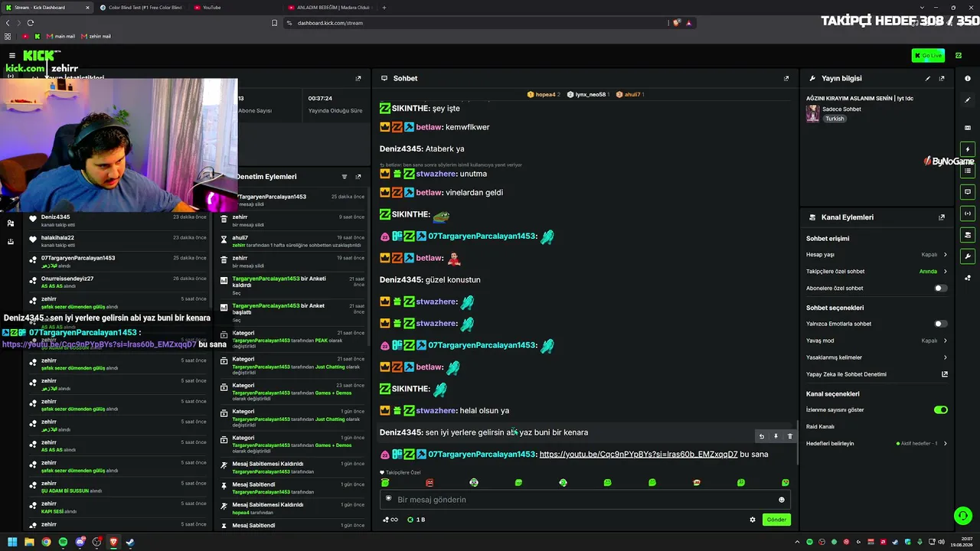This screenshot has width=980, height=551.
Task: Pop out the Kanal Eylemleri panel
Action: pos(942,217)
